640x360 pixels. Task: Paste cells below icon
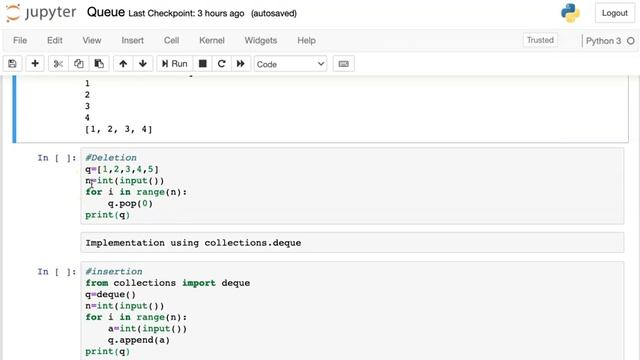coord(99,64)
